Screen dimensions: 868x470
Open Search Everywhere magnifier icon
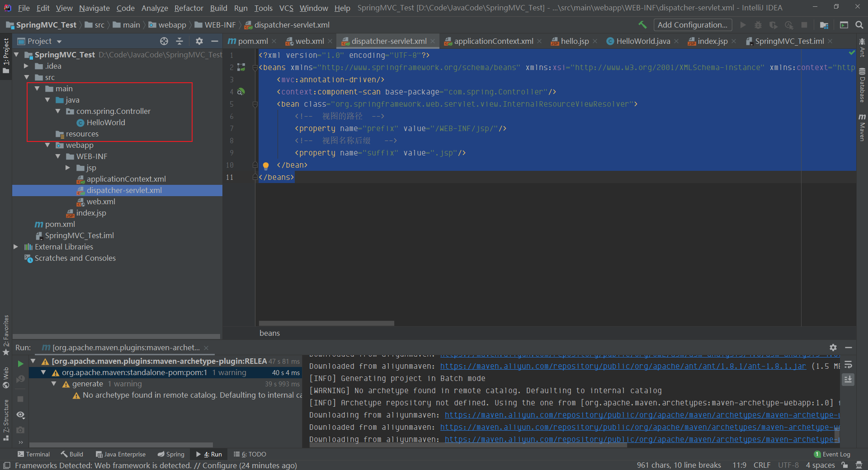(x=859, y=25)
